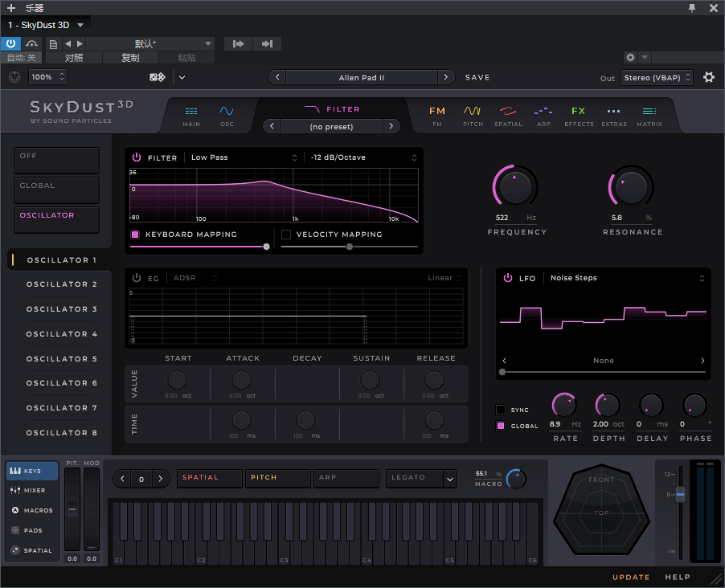Open the FM tab
The height and width of the screenshot is (588, 725).
tap(437, 116)
